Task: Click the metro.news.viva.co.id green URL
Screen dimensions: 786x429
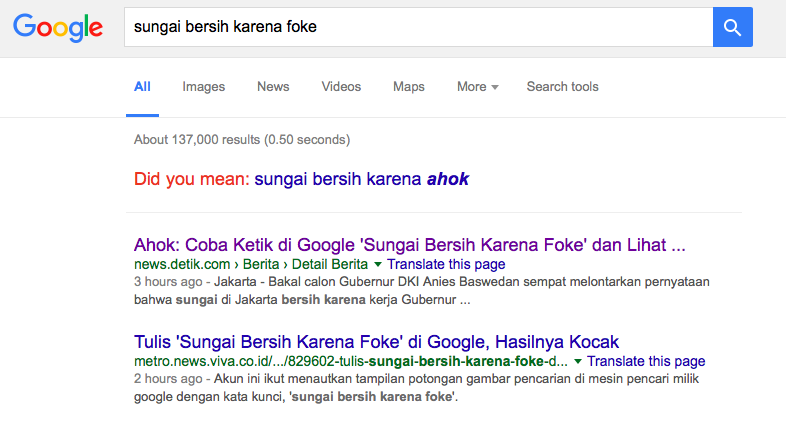Action: pyautogui.click(x=350, y=361)
